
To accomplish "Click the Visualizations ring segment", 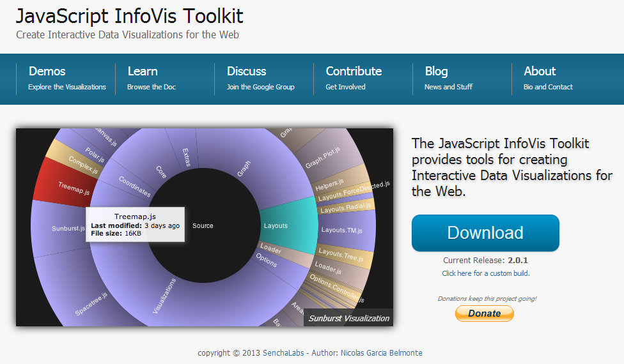I will tap(164, 296).
